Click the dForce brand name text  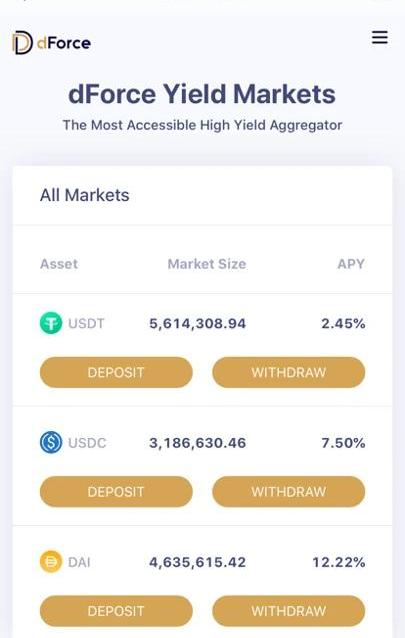click(x=64, y=43)
